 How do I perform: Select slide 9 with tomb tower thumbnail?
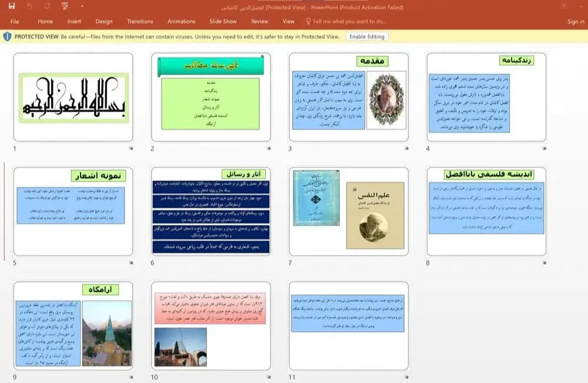tap(73, 325)
